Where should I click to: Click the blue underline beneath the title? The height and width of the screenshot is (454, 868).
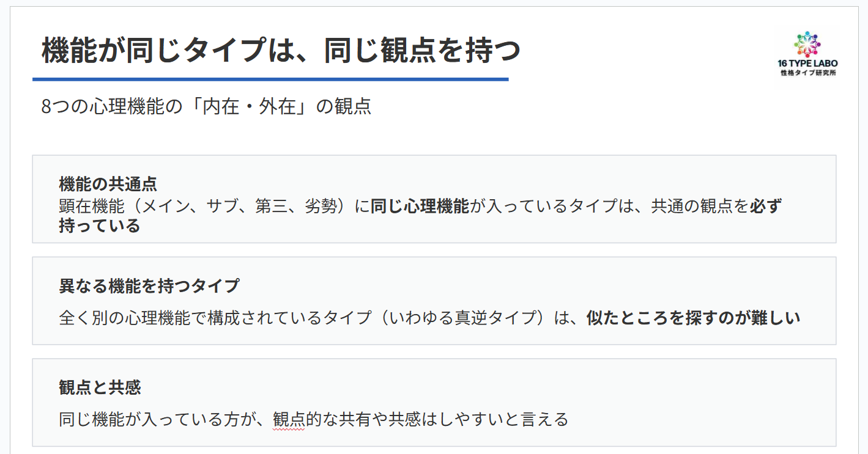(270, 79)
